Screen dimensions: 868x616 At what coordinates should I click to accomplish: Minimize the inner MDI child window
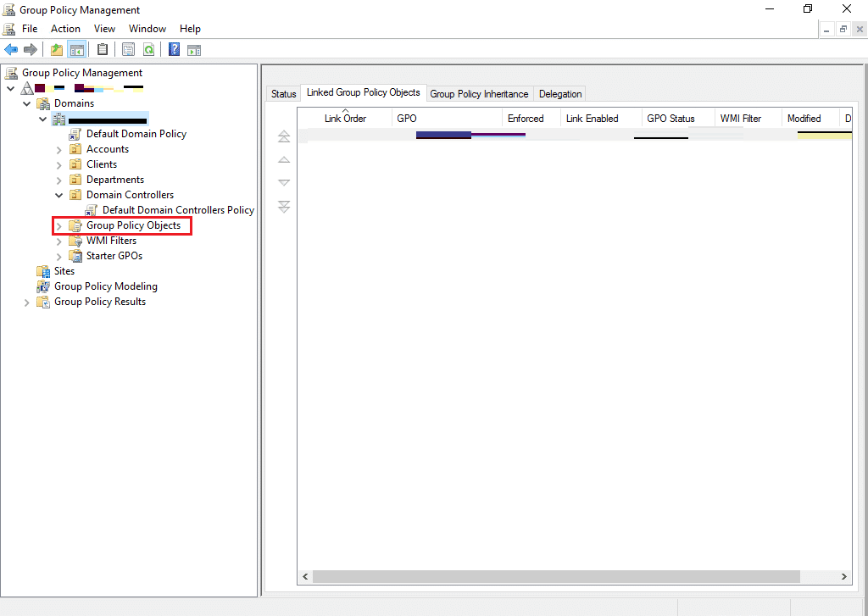tap(826, 30)
